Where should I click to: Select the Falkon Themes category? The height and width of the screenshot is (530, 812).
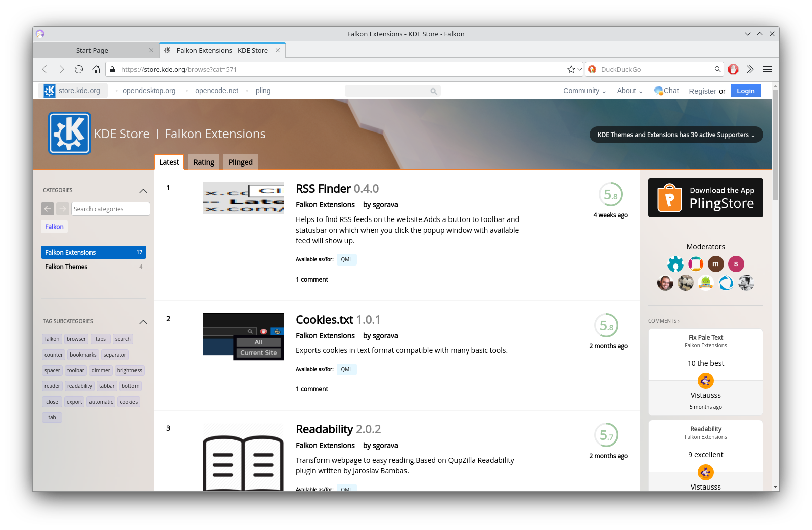[94, 267]
